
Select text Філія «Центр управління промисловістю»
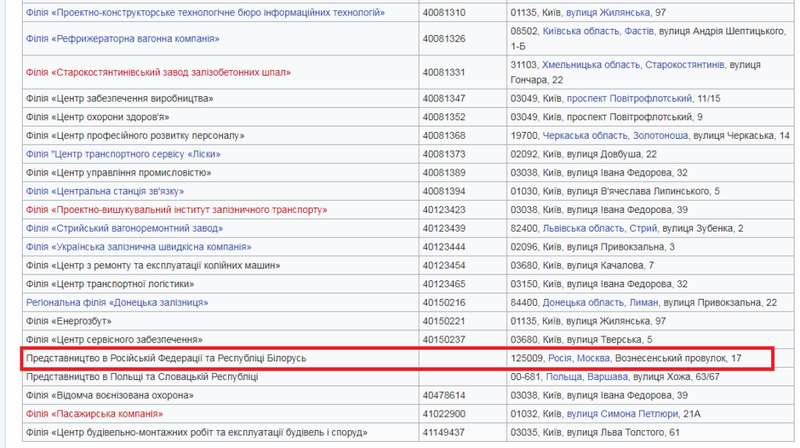118,172
